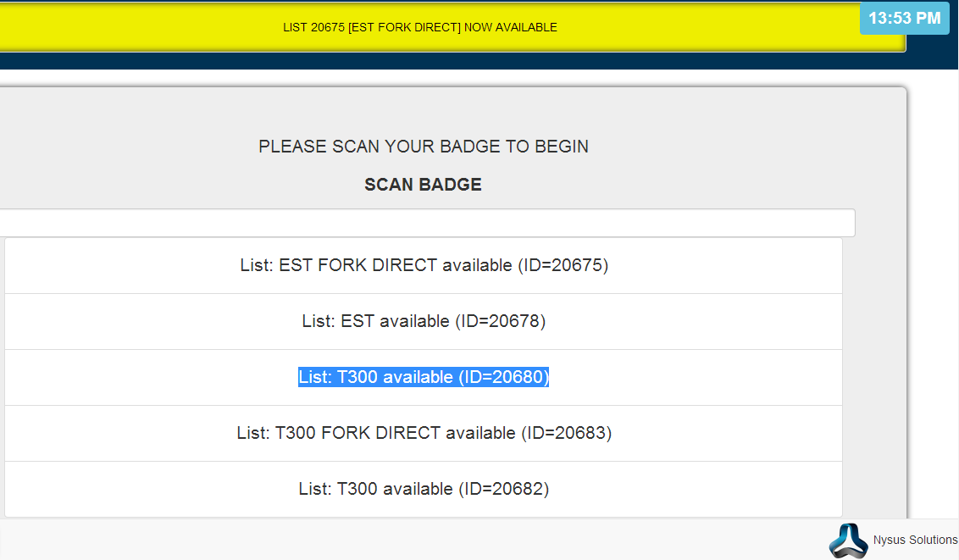Focus the scan badge input field

424,223
